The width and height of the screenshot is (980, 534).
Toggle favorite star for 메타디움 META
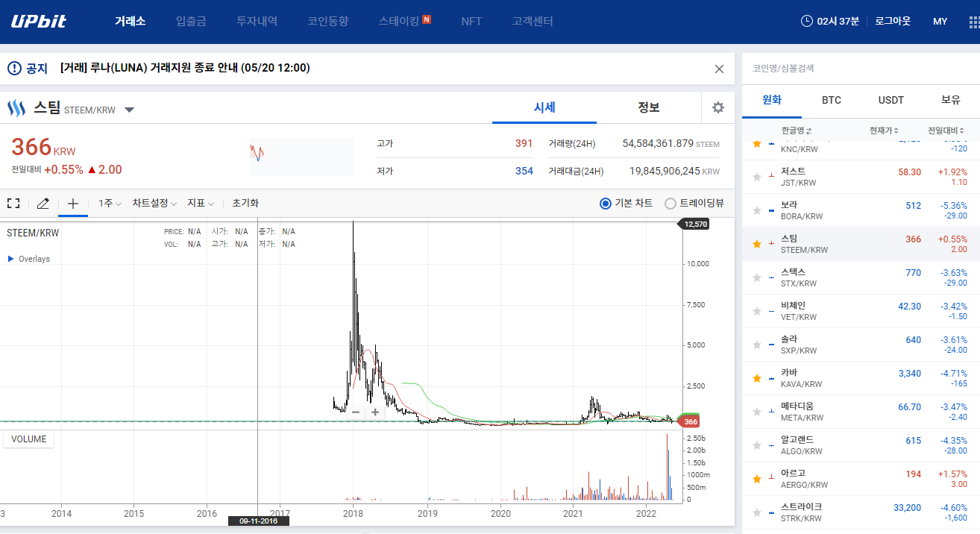click(757, 412)
